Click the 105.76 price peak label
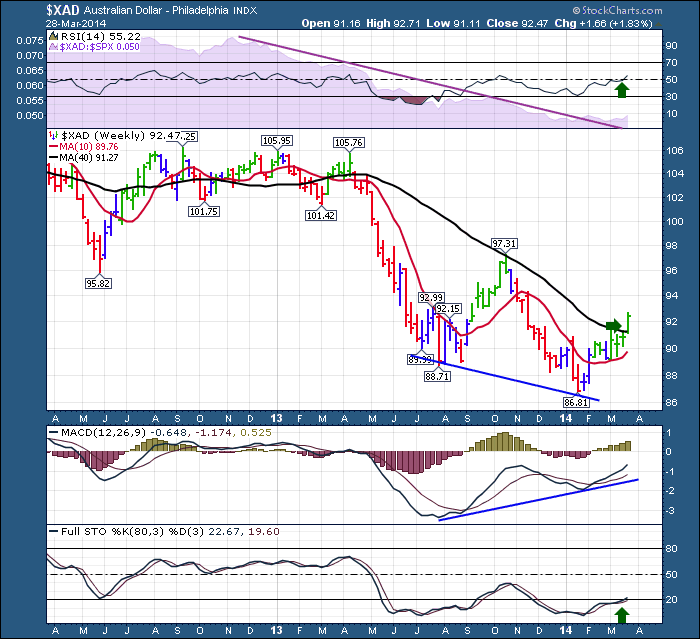This screenshot has height=639, width=700. click(x=349, y=143)
